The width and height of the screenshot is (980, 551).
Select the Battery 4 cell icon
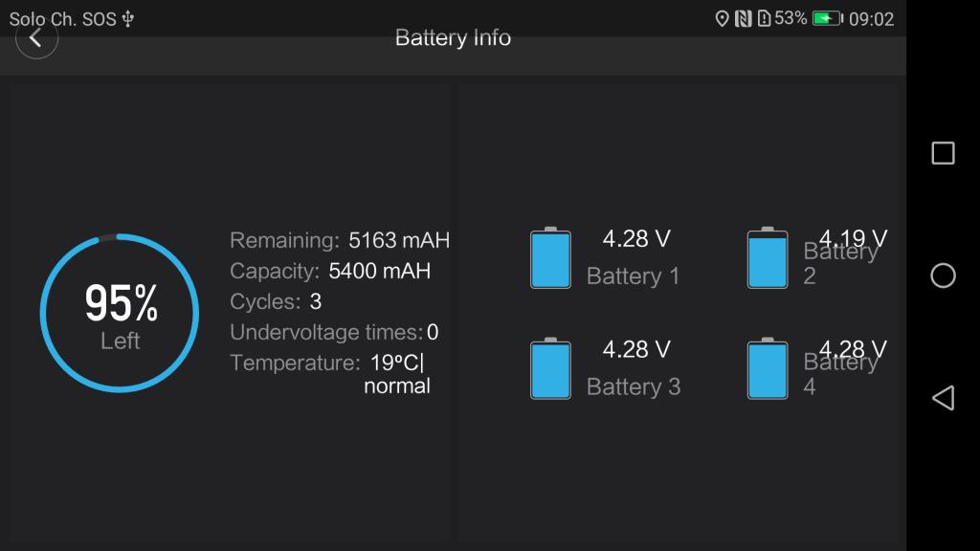point(768,368)
